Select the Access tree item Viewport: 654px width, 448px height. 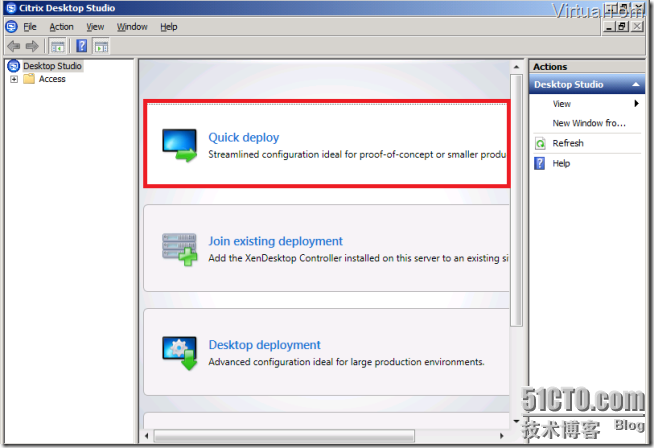[x=52, y=79]
